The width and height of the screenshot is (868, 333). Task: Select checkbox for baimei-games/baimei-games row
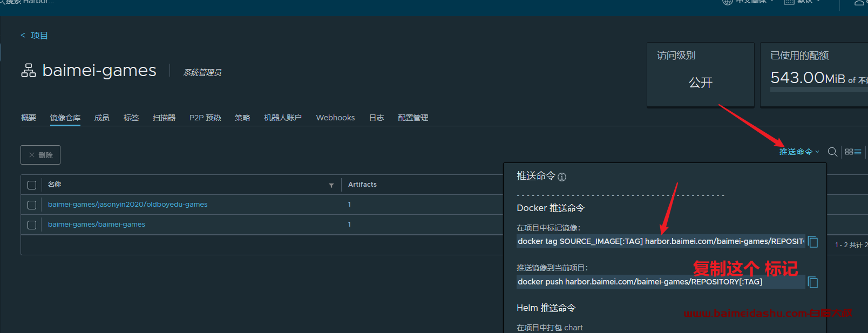coord(32,225)
